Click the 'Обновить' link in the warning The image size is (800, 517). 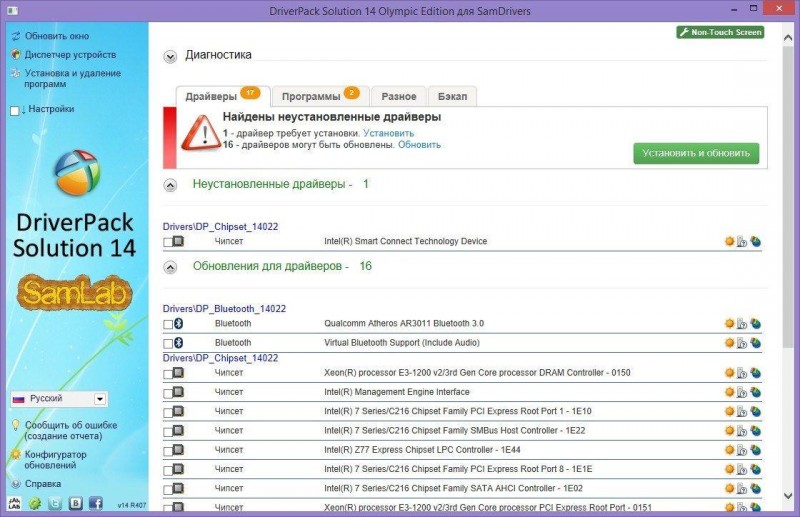tap(419, 145)
